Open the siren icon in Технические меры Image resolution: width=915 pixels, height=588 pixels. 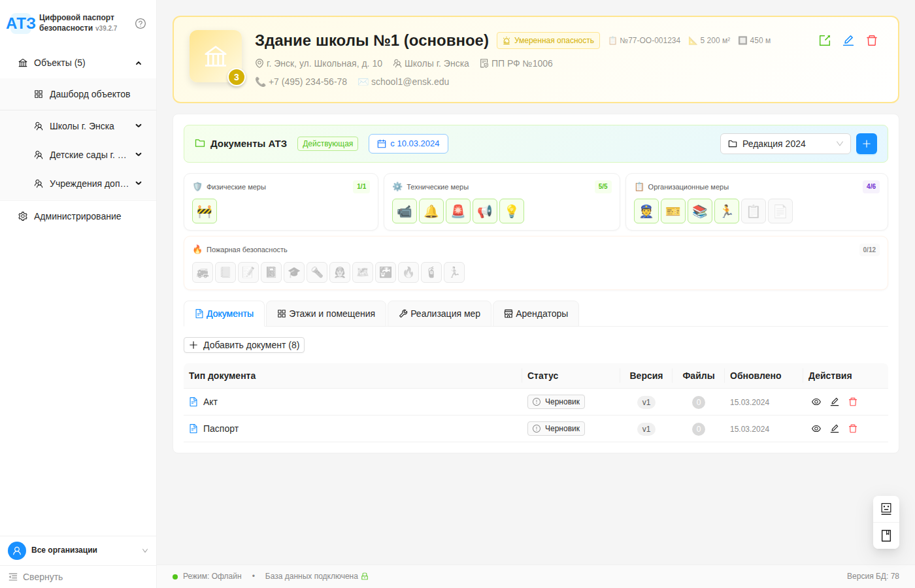pos(458,210)
